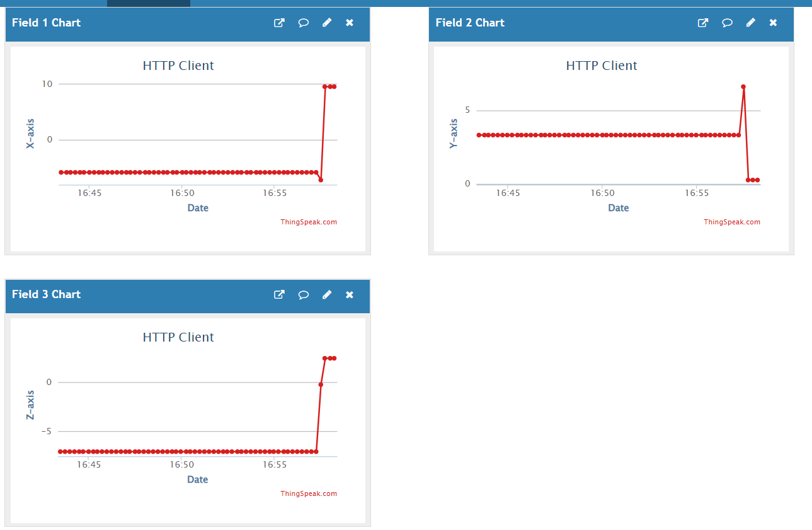Open comment bubble on Field 3 Chart
The image size is (812, 530).
303,294
